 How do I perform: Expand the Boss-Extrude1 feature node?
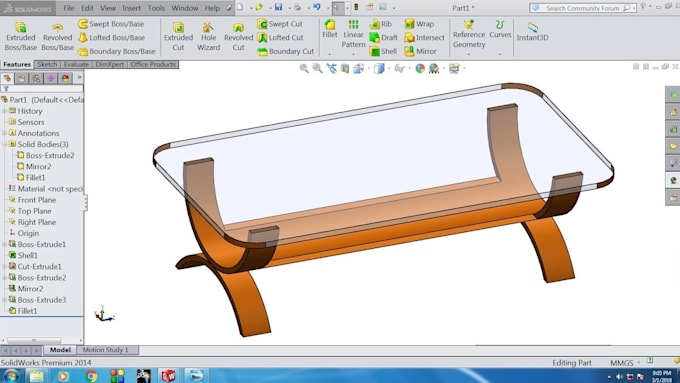pos(4,244)
